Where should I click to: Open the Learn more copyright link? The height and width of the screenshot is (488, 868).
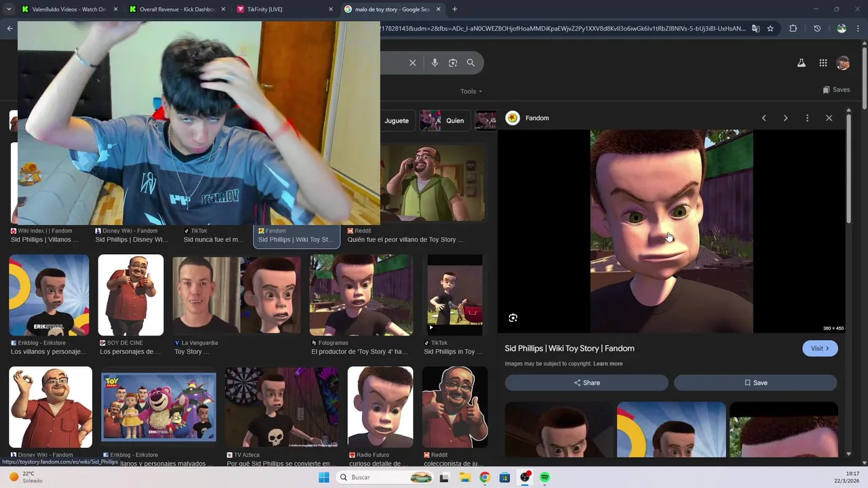[x=608, y=364]
